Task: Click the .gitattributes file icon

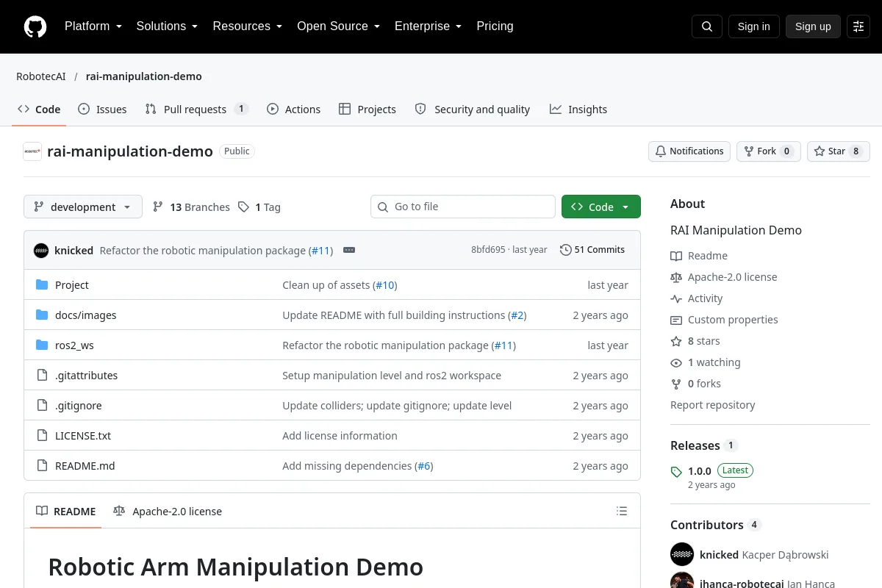Action: click(42, 376)
